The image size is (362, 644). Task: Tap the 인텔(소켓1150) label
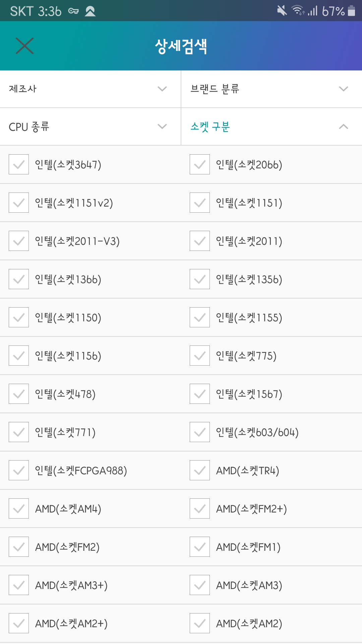pos(68,318)
